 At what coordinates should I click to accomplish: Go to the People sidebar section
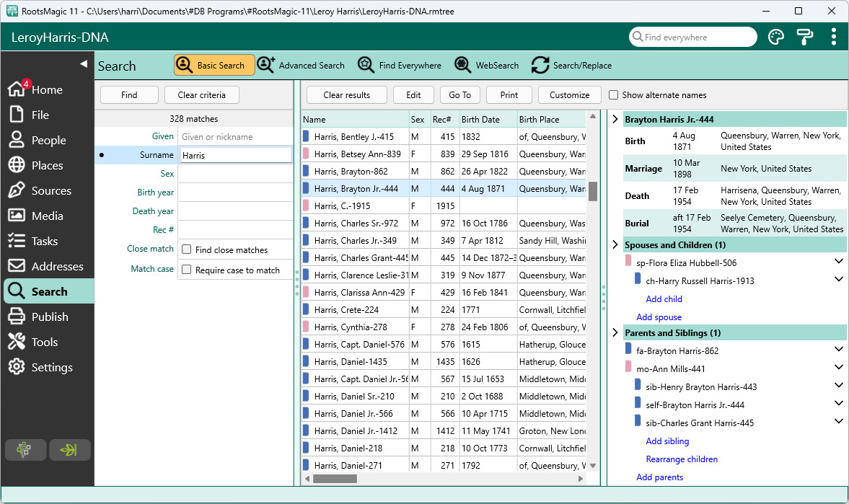coord(48,140)
